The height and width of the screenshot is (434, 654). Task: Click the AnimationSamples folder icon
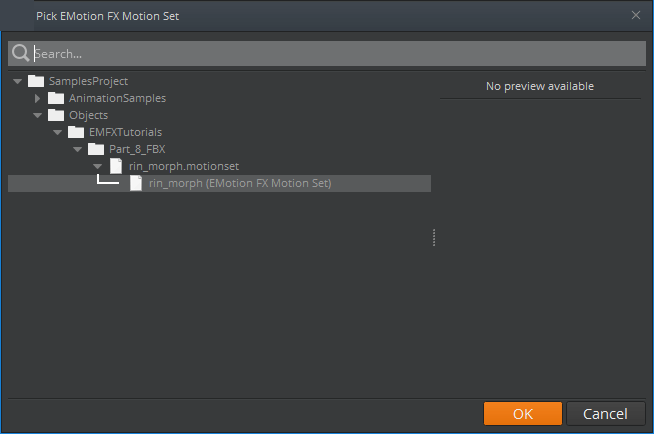(x=56, y=98)
